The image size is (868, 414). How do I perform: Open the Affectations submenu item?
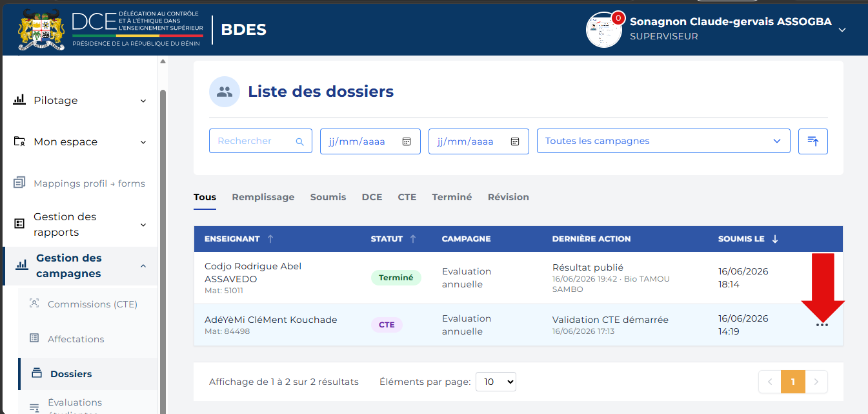coord(76,339)
